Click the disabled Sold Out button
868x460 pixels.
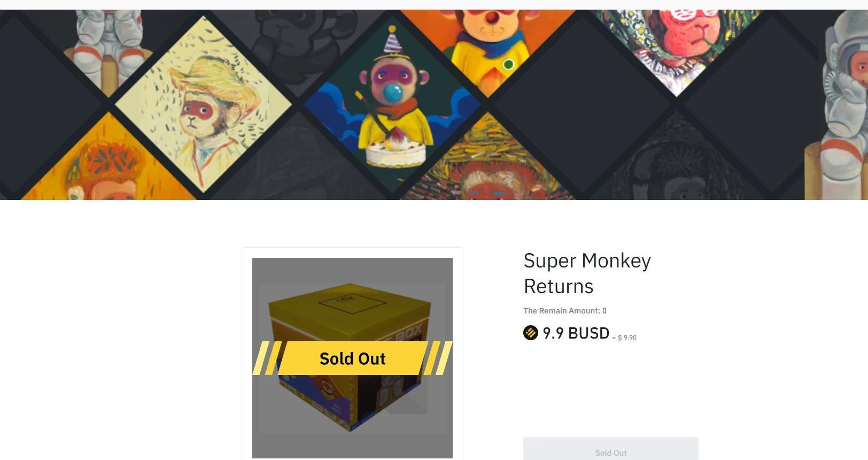610,449
